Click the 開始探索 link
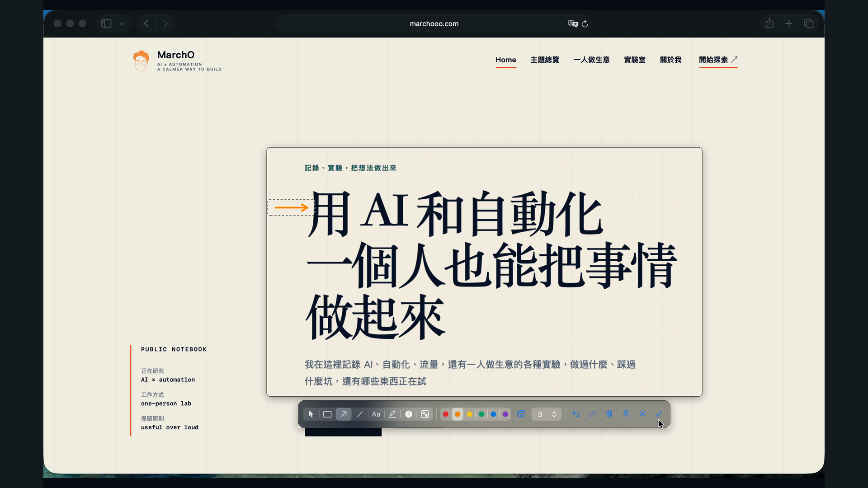 coord(718,60)
